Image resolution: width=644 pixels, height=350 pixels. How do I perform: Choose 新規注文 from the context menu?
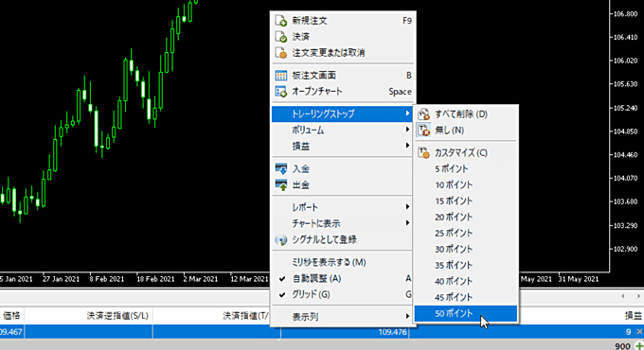(343, 21)
